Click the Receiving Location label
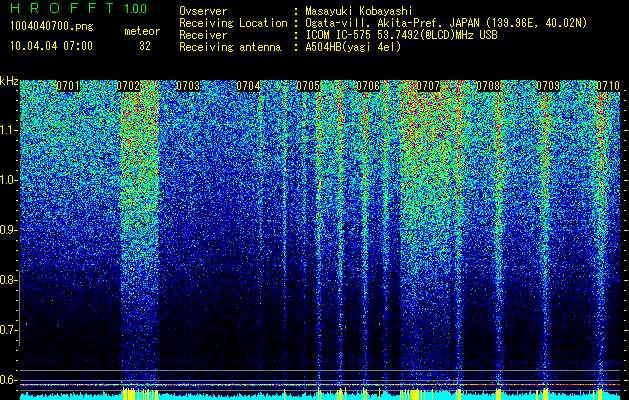The image size is (629, 400). [x=233, y=23]
